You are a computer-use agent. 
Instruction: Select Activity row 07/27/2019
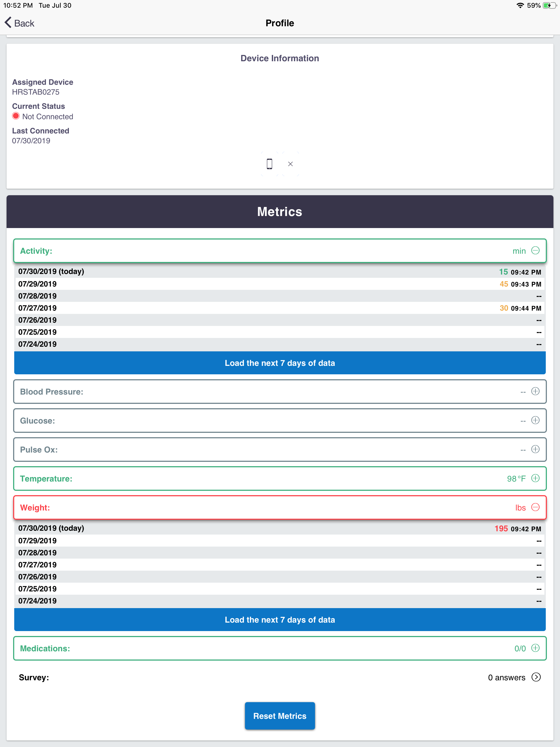click(280, 308)
